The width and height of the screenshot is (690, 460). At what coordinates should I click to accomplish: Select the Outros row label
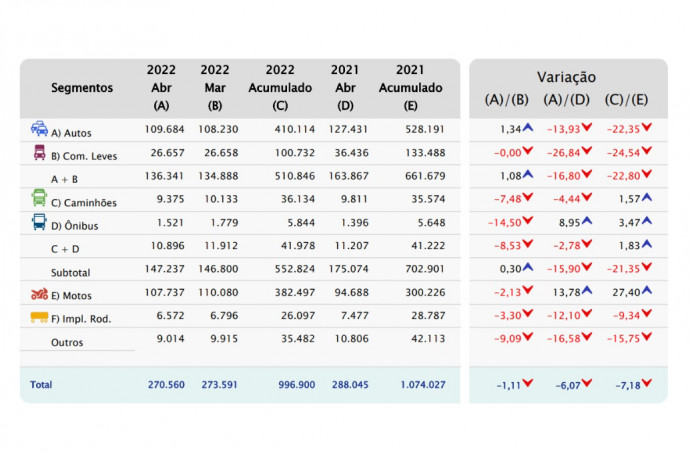[68, 343]
